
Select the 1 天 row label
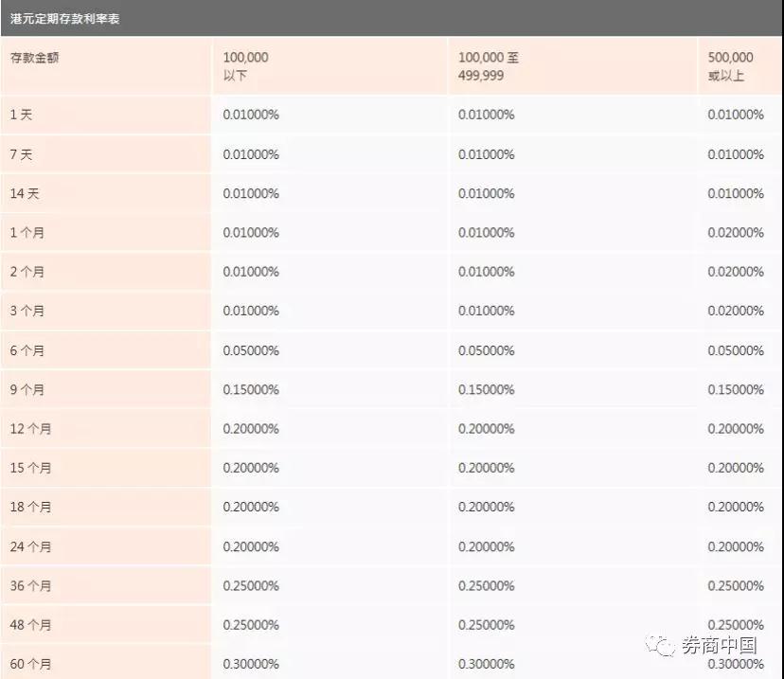[21, 115]
